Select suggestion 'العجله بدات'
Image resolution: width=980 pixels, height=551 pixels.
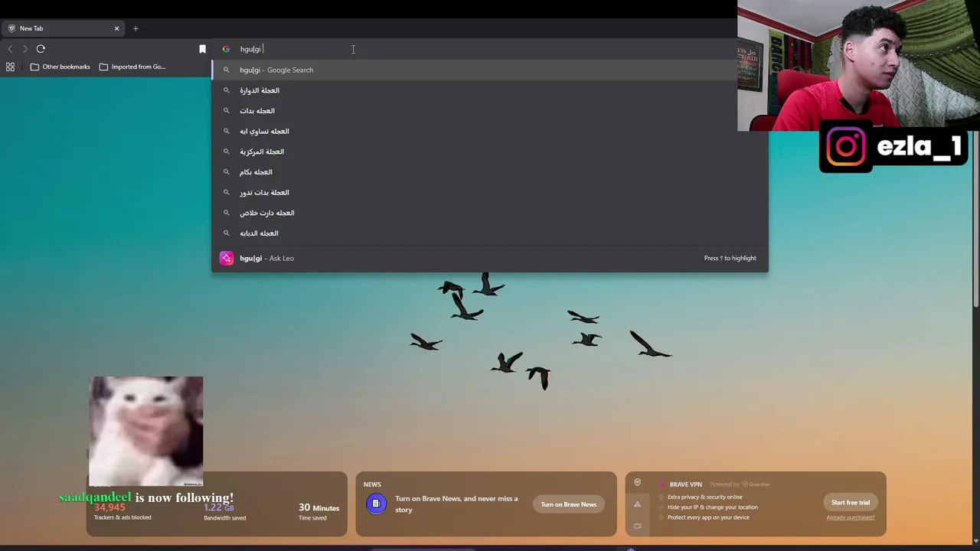click(490, 111)
